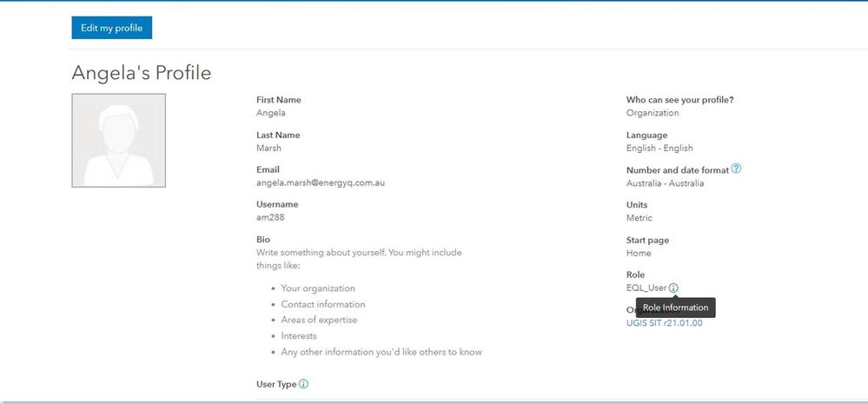Click the username am288
Viewport: 868px width, 404px height.
click(x=270, y=218)
